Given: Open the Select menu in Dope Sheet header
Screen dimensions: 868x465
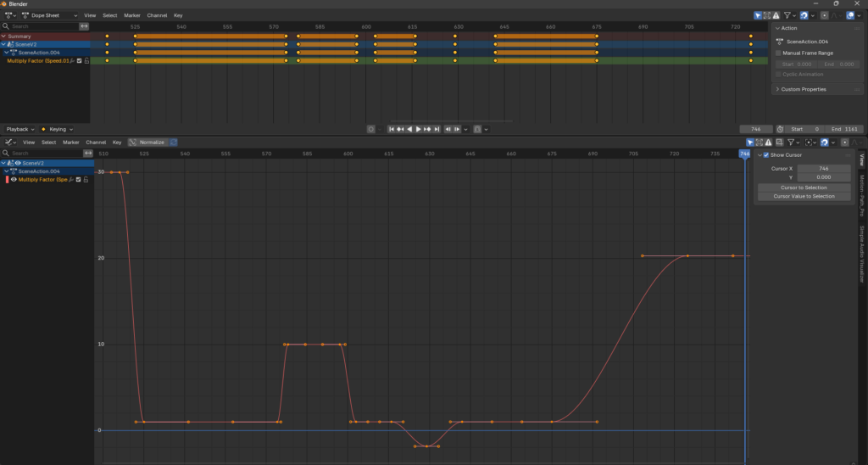Looking at the screenshot, I should coord(109,15).
